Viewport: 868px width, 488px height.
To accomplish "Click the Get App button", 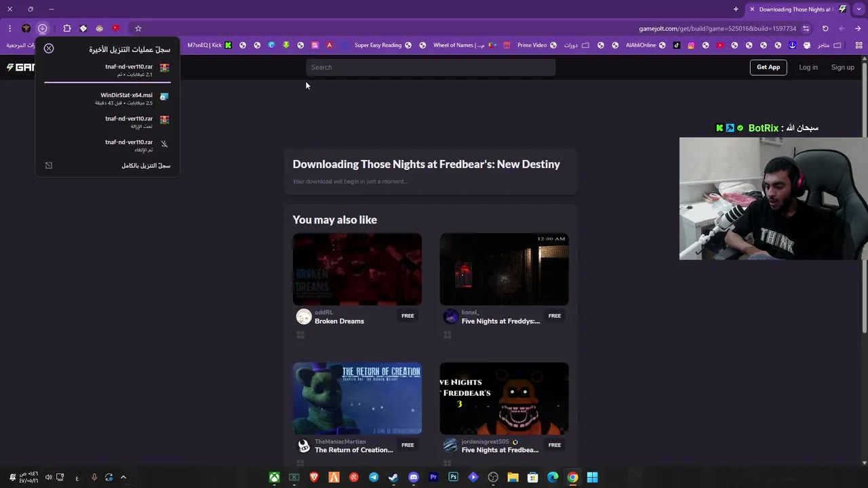I will [768, 67].
